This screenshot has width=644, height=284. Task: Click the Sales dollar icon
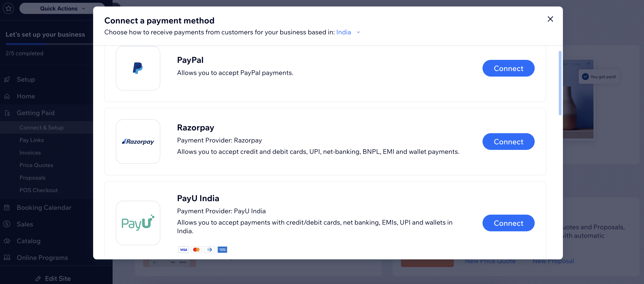pos(7,224)
